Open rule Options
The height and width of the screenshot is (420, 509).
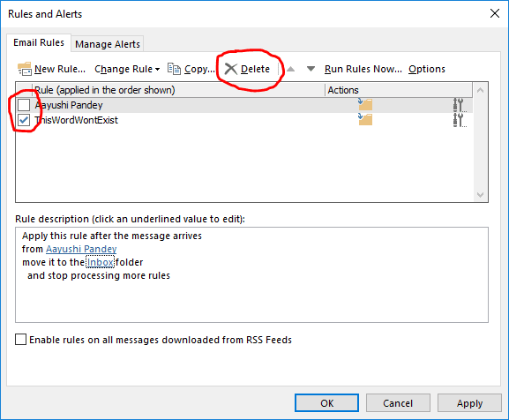click(427, 69)
